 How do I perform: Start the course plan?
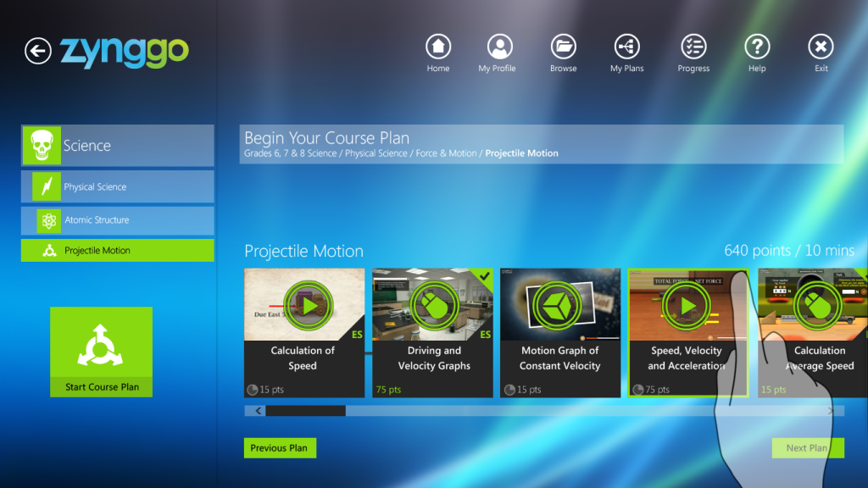pos(102,352)
